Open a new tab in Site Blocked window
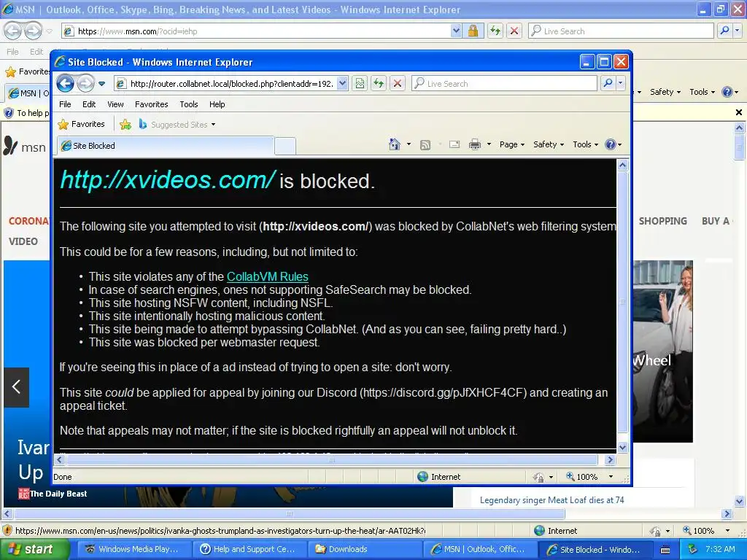 click(x=285, y=146)
